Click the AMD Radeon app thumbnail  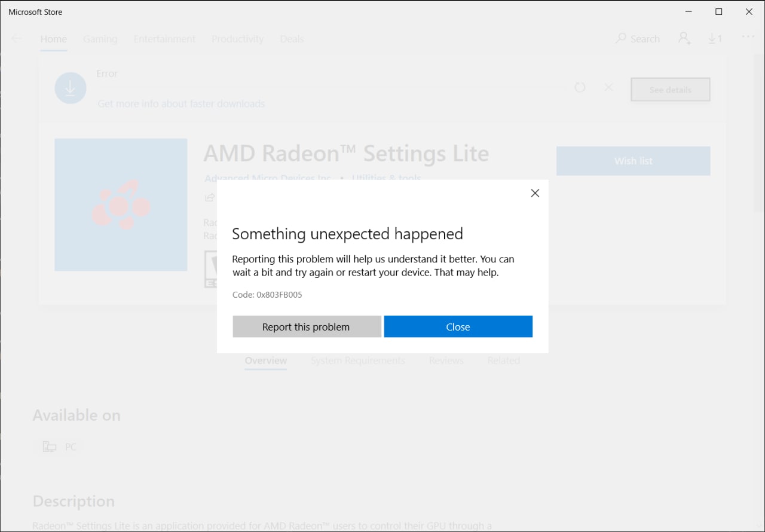121,205
